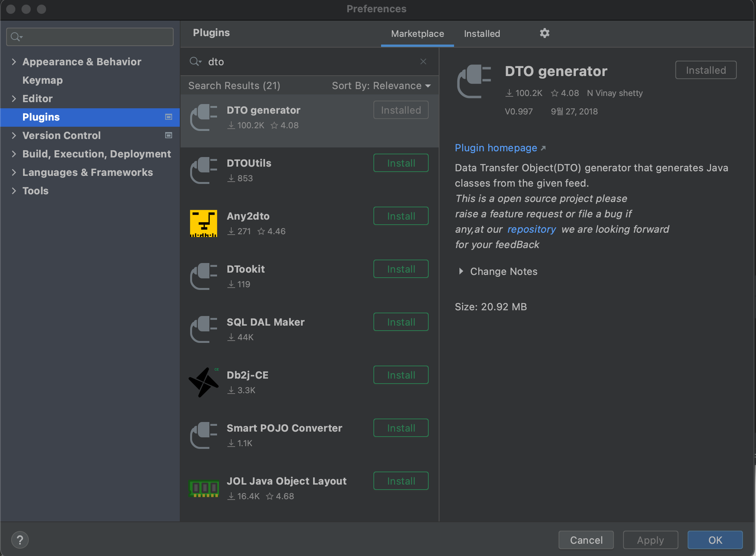Open the Sort By Relevance dropdown

click(381, 86)
